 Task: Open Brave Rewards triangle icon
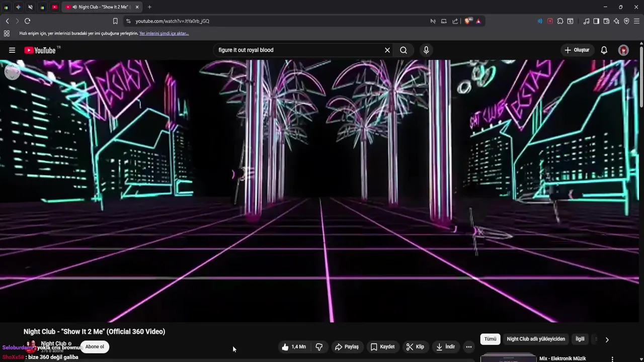[x=478, y=21]
